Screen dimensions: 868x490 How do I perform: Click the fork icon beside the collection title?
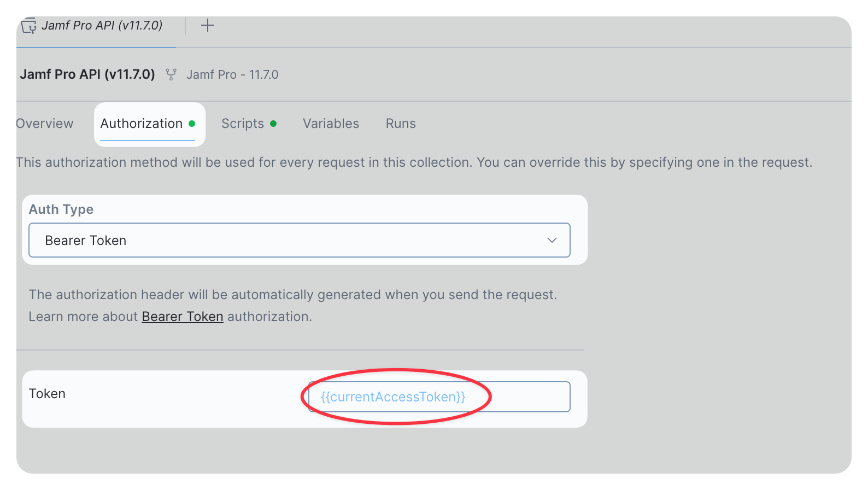(171, 74)
